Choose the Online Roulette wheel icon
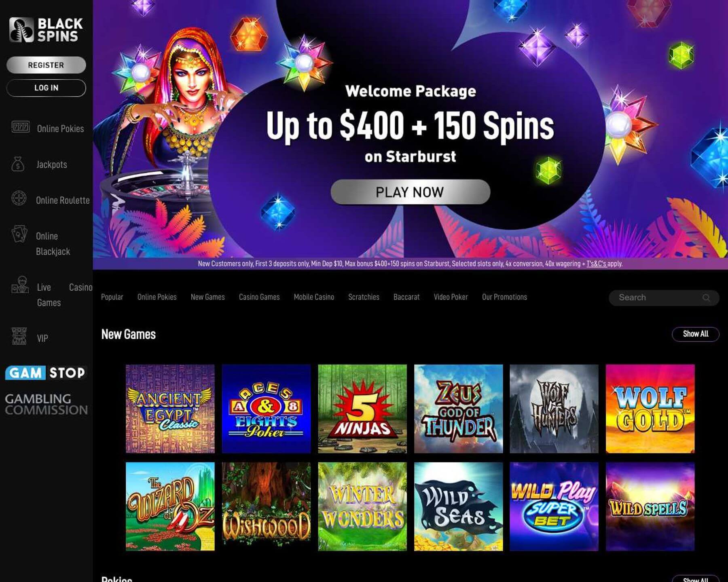 19,198
